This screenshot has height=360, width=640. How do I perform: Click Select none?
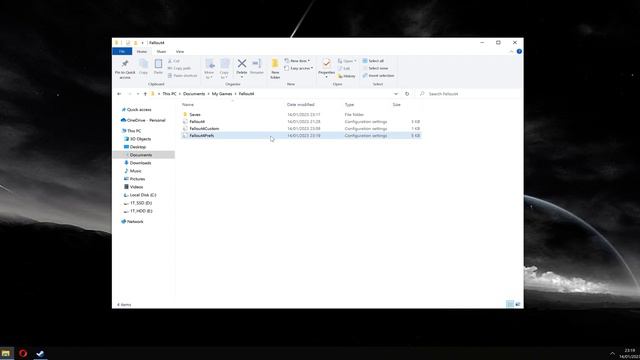375,68
